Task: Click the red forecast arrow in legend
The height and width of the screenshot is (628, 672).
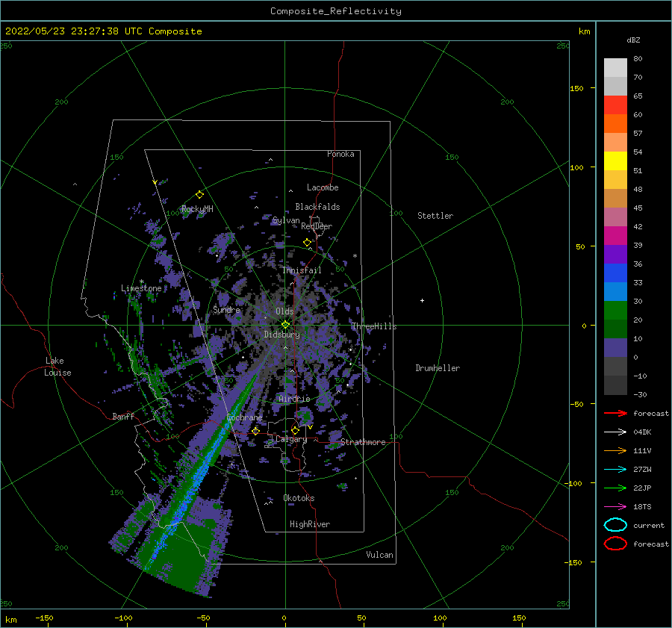Action: (x=615, y=413)
